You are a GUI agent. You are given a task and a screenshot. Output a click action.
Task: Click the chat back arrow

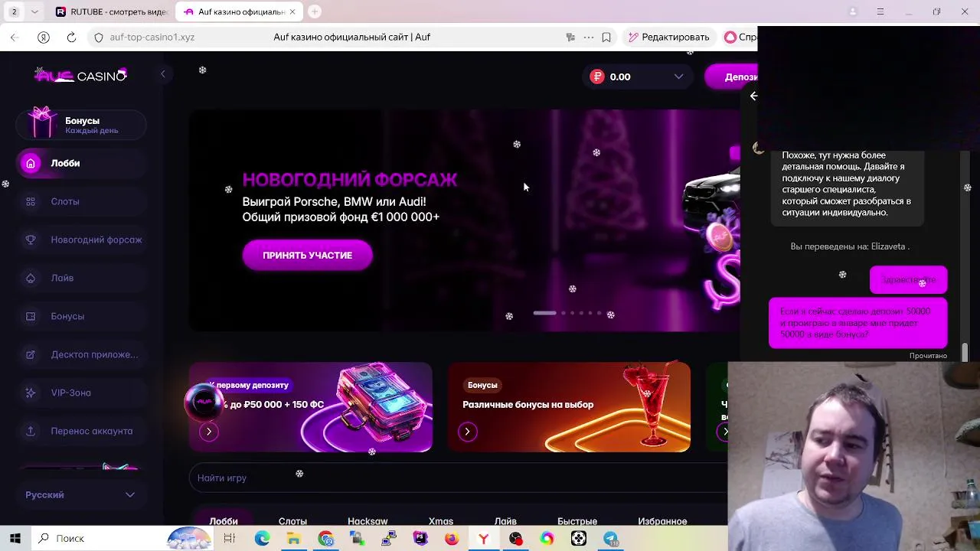point(754,96)
